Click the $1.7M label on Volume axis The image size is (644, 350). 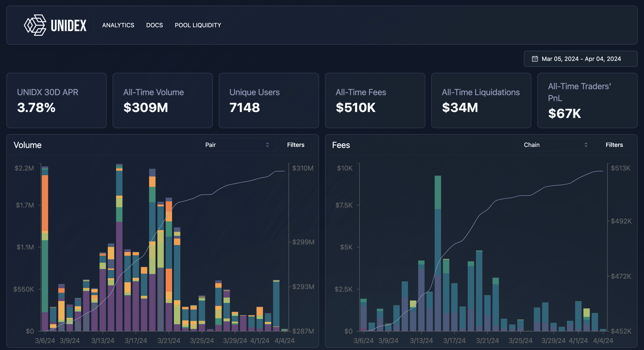25,205
